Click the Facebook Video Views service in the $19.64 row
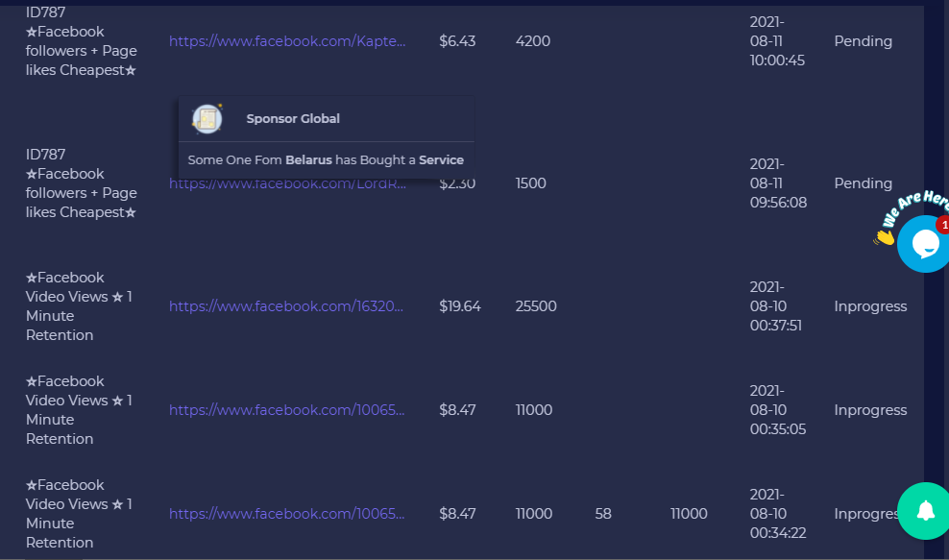Image resolution: width=949 pixels, height=560 pixels. tap(79, 306)
